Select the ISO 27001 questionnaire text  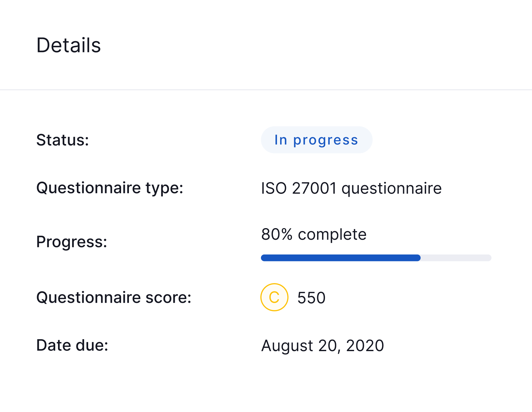351,188
